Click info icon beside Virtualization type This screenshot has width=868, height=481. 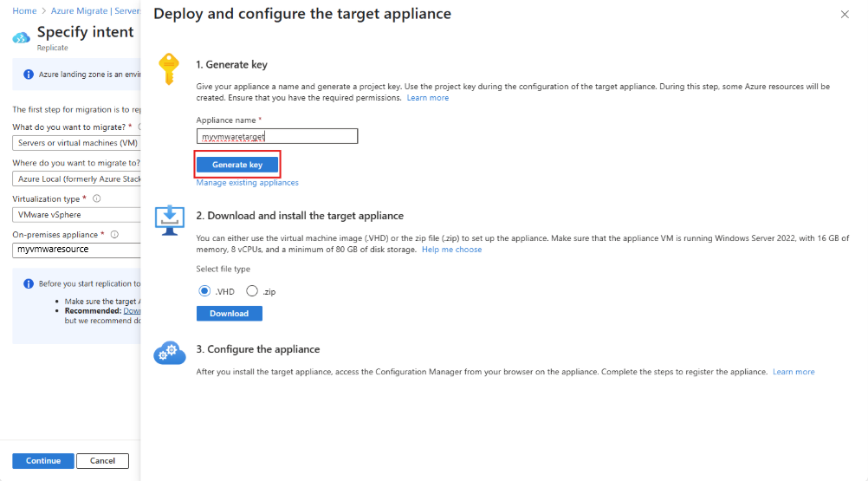(97, 198)
